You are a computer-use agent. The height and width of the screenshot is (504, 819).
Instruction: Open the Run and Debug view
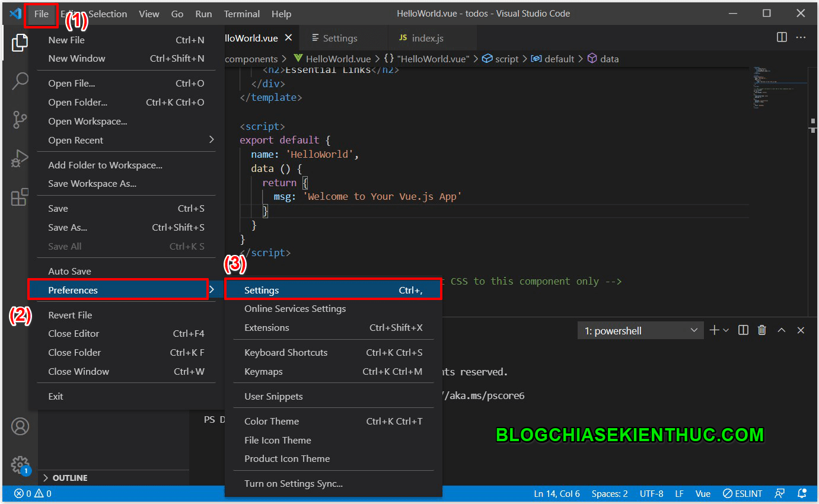pyautogui.click(x=20, y=158)
